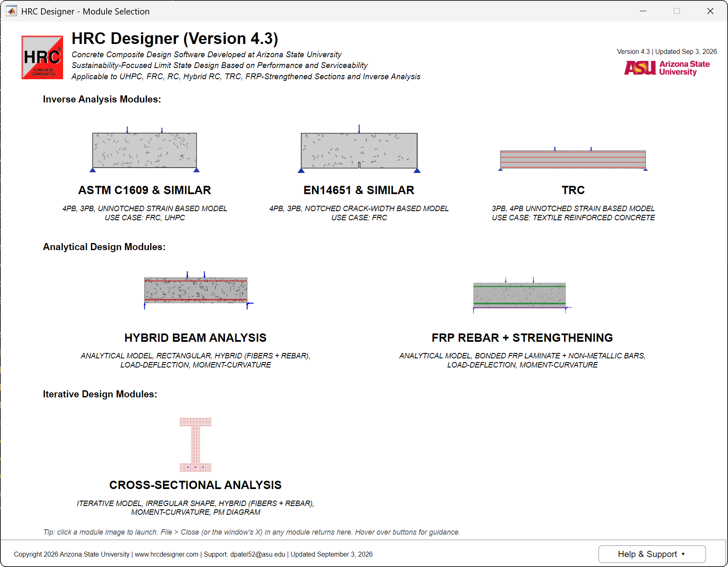Image resolution: width=728 pixels, height=567 pixels.
Task: Click the 'TRC' module title
Action: click(573, 190)
